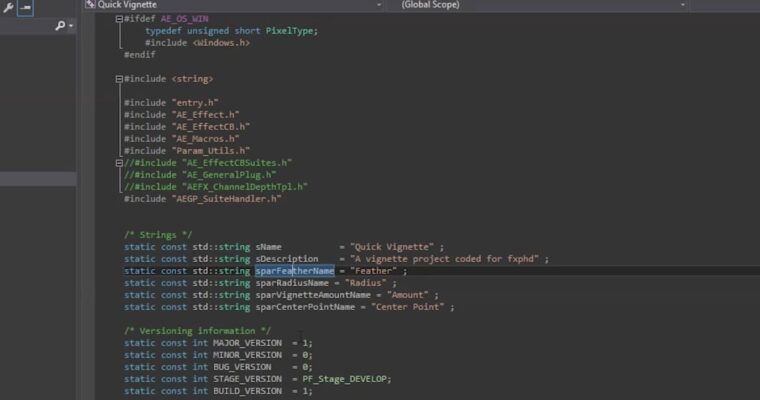This screenshot has width=760, height=400.
Task: Click the highlighted sparFeatherName identifier
Action: click(x=295, y=271)
